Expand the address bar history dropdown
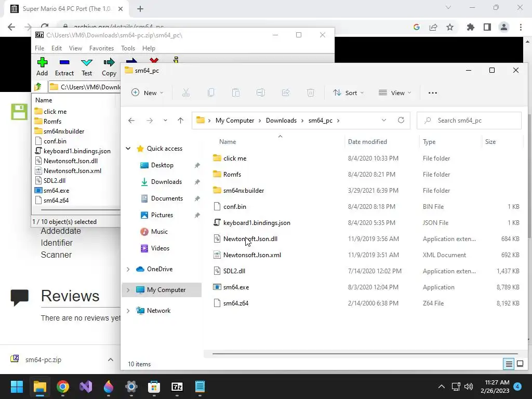 (384, 120)
